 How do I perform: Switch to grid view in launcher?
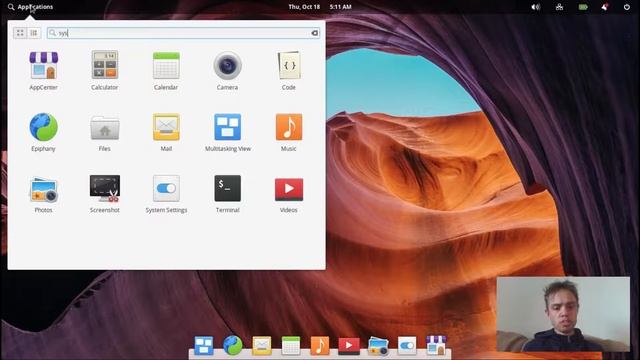click(20, 33)
